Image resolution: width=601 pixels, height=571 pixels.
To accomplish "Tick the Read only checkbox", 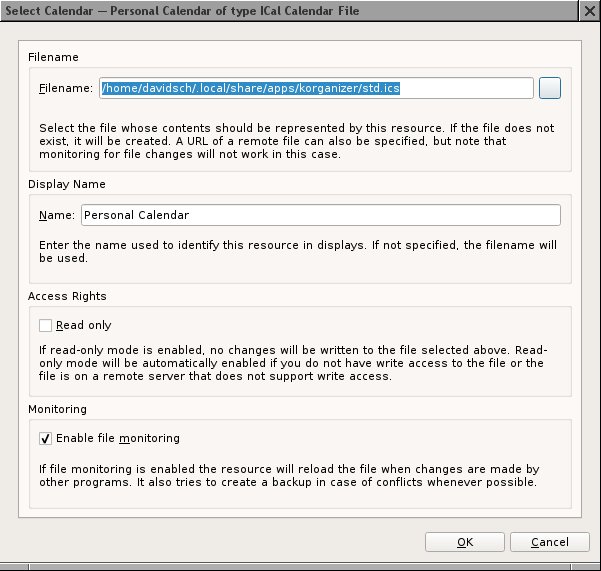I will (x=45, y=325).
